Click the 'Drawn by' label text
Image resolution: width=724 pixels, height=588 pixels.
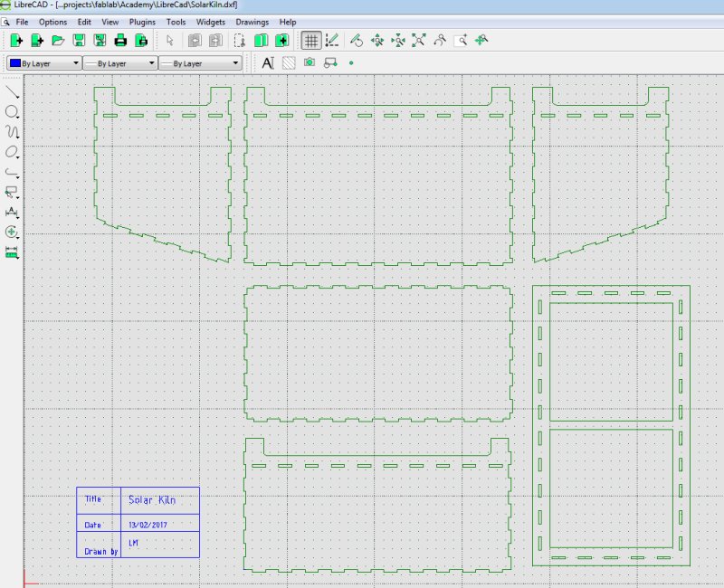click(101, 551)
